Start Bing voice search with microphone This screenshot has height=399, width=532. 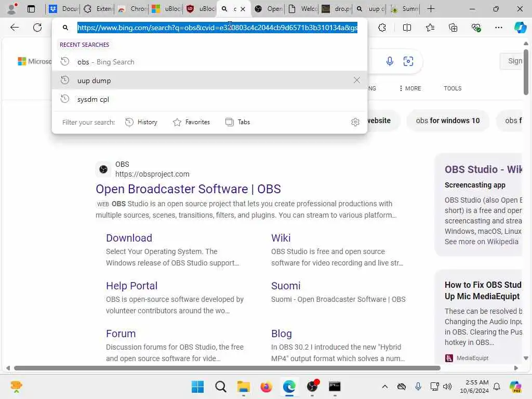point(390,61)
